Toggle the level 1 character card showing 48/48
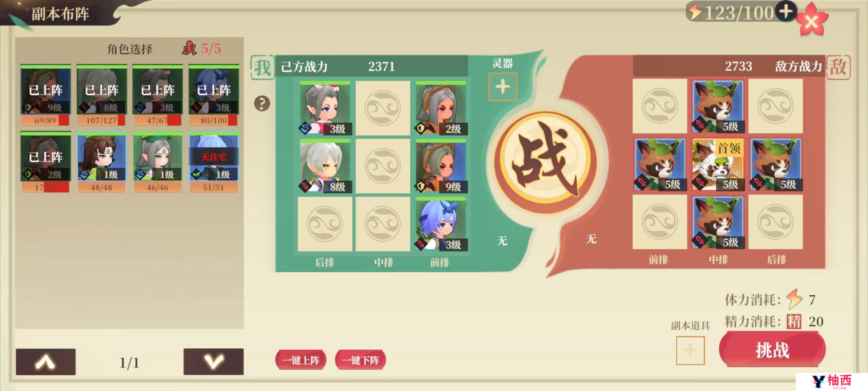The height and width of the screenshot is (391, 868). (102, 162)
